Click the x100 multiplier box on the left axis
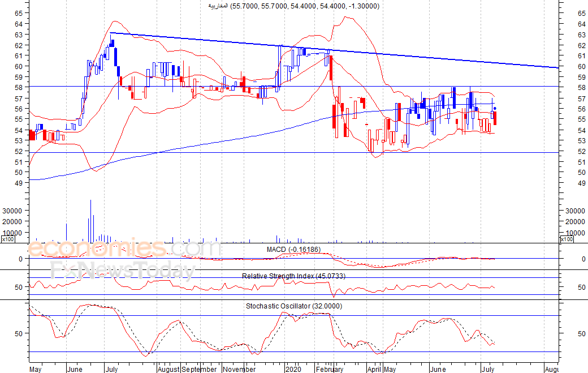588x373 pixels. 8,239
